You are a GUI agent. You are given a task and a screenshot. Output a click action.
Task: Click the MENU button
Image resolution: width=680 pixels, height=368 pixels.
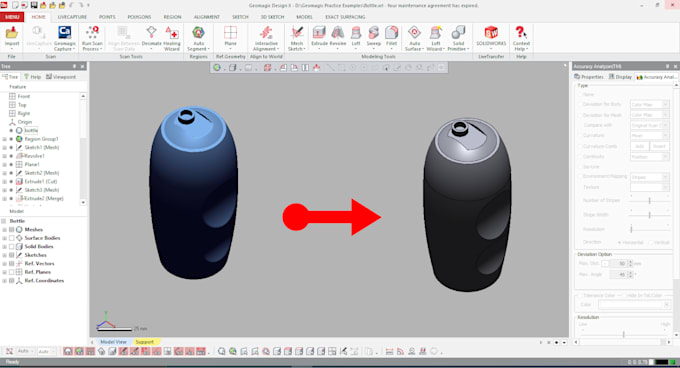coord(12,17)
